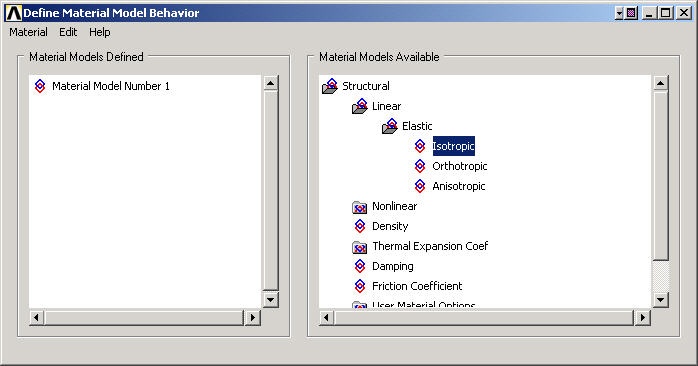Click the pink square title bar button
Screen dimensions: 698x366
pos(631,13)
